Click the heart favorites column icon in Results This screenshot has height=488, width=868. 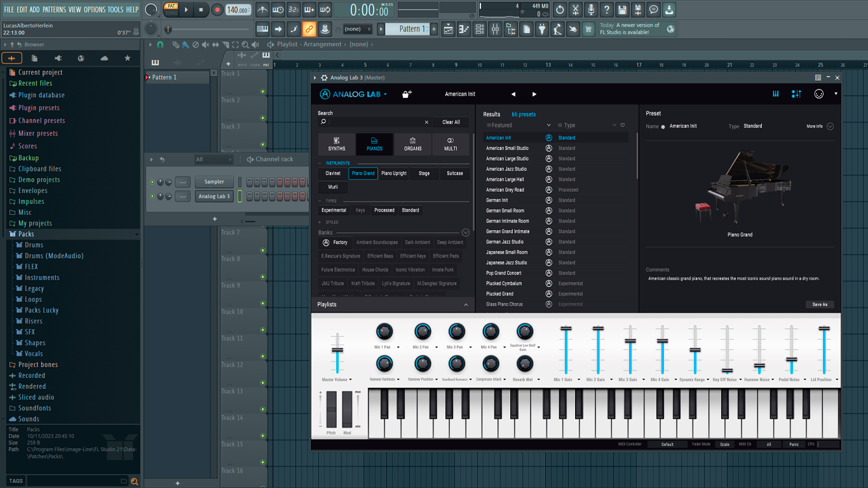[623, 125]
